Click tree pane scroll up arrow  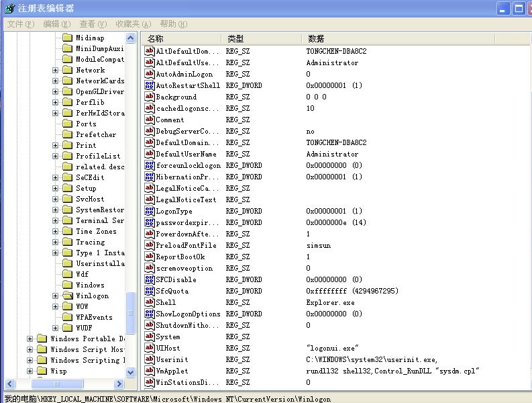pos(131,38)
